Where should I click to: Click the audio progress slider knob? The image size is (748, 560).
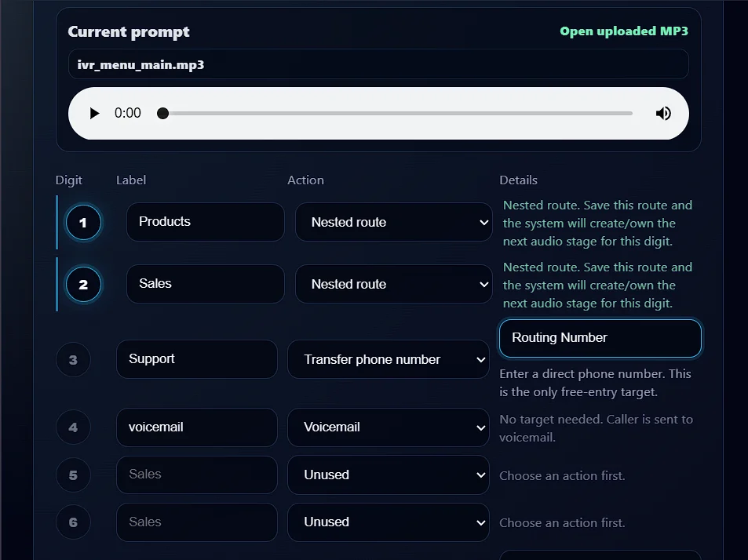tap(162, 114)
